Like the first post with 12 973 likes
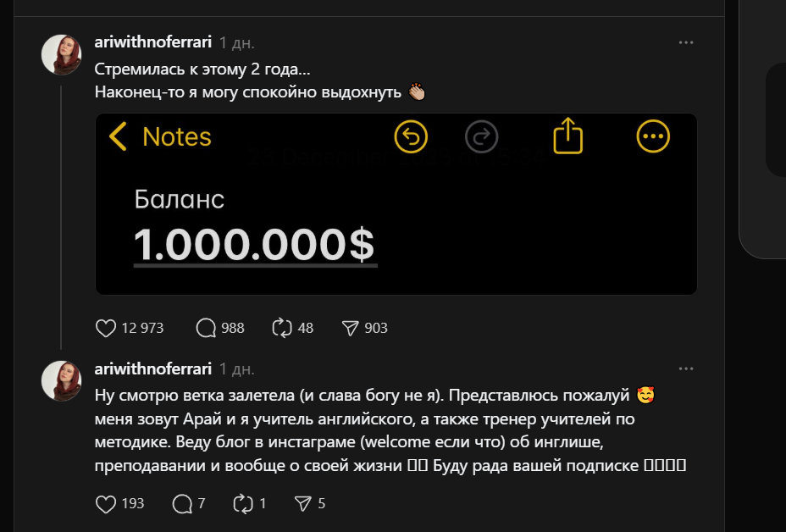Viewport: 786px width, 532px height. [x=106, y=328]
